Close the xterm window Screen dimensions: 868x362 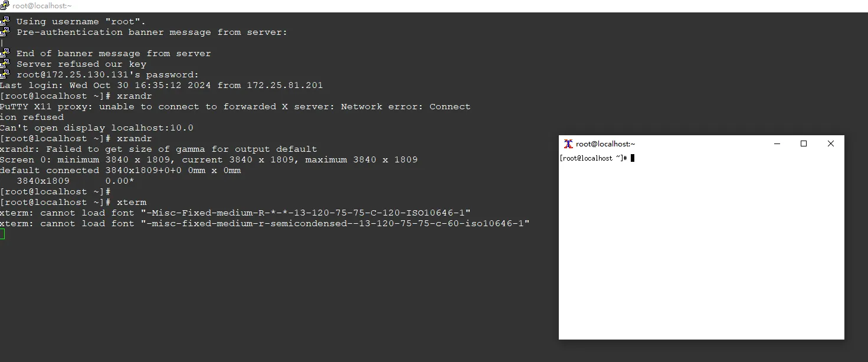831,144
